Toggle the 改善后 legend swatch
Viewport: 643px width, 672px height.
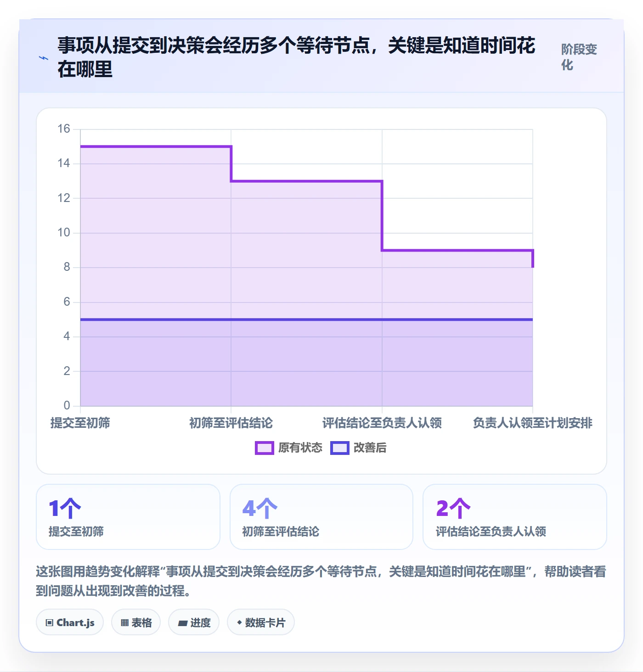point(340,448)
